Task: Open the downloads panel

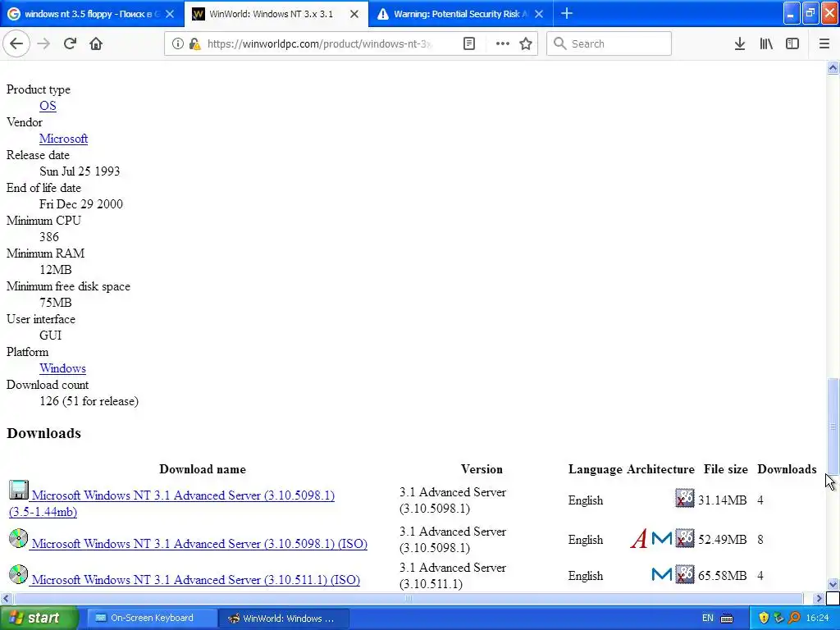Action: point(740,44)
